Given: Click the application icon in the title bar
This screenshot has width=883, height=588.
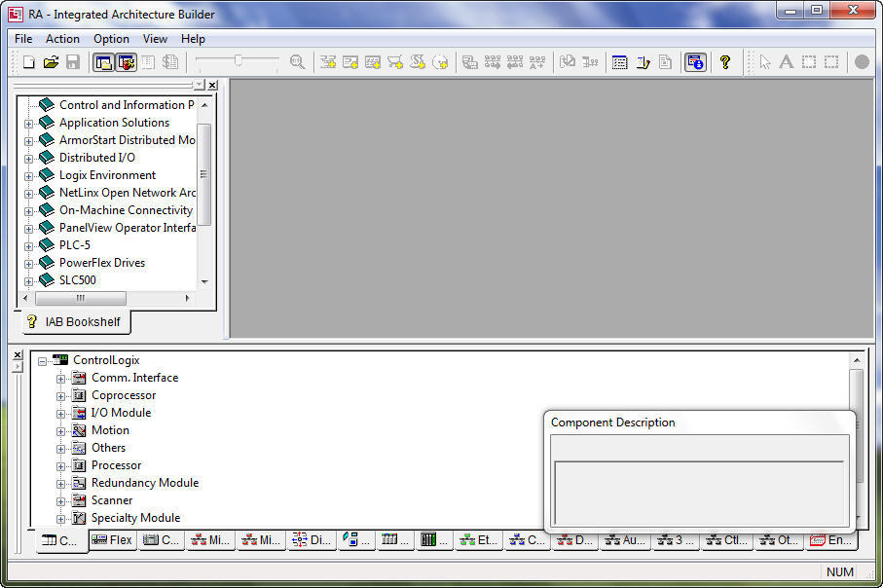Looking at the screenshot, I should click(16, 14).
